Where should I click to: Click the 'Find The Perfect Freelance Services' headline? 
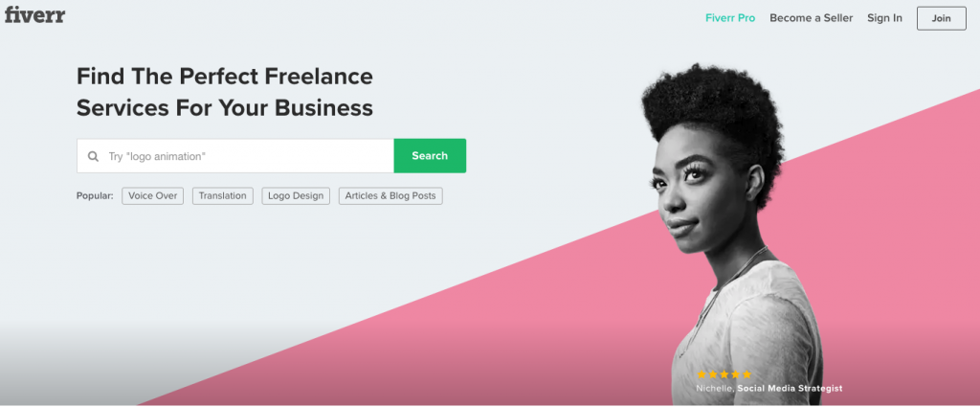click(224, 92)
